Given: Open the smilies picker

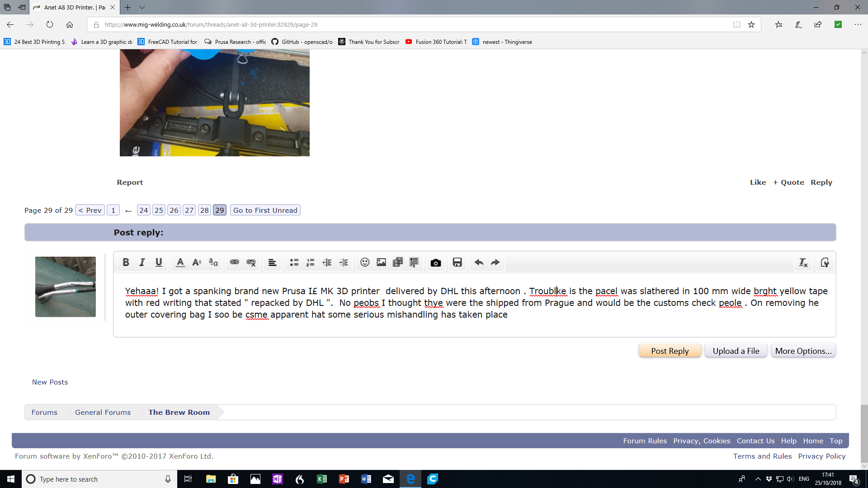Looking at the screenshot, I should click(365, 263).
